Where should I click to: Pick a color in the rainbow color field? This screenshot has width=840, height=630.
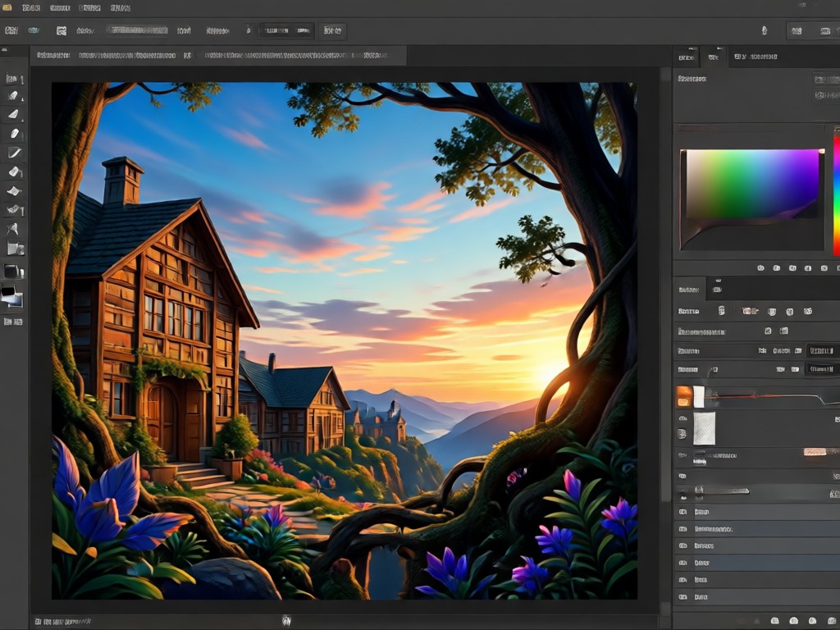pos(752,184)
